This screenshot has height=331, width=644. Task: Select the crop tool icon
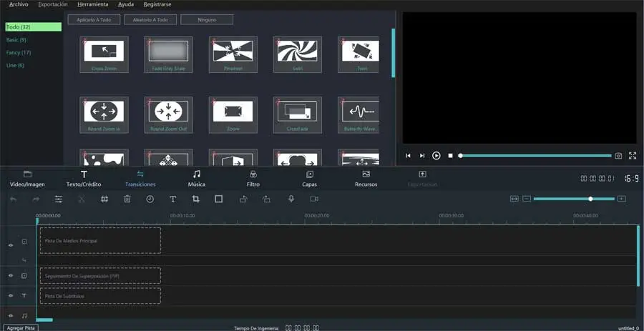195,199
